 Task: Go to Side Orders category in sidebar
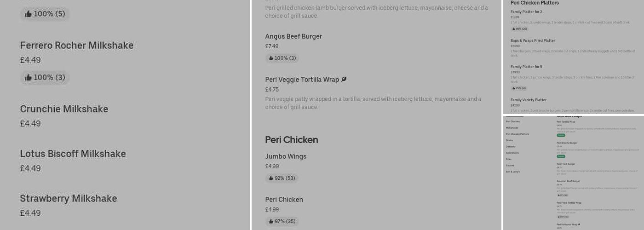512,153
